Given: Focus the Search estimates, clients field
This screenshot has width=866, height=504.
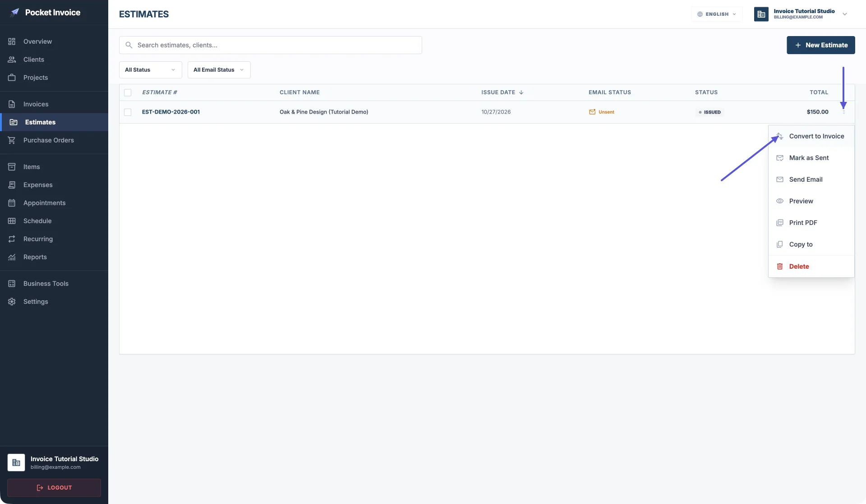Looking at the screenshot, I should tap(271, 45).
